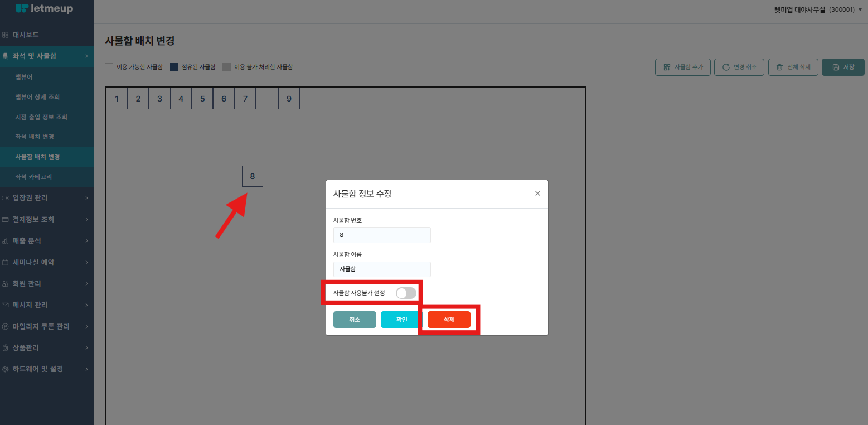Click the 입장권 관리 ticket icon

[6, 198]
